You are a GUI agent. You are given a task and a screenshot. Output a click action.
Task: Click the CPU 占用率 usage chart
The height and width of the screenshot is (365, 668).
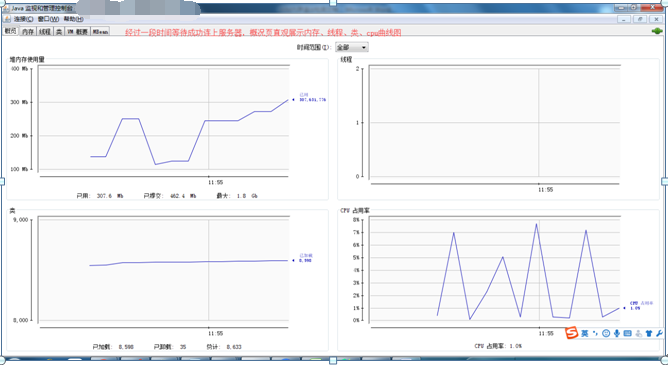[x=494, y=271]
